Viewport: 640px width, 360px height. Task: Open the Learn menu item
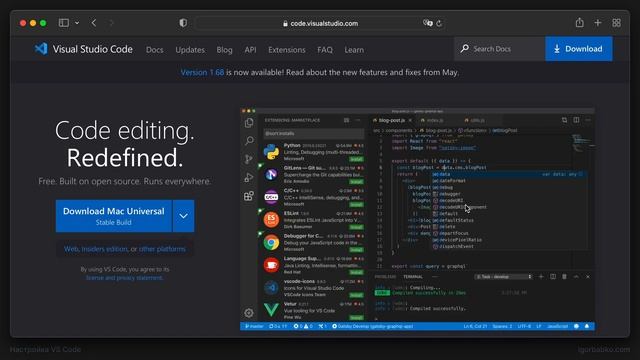click(354, 50)
